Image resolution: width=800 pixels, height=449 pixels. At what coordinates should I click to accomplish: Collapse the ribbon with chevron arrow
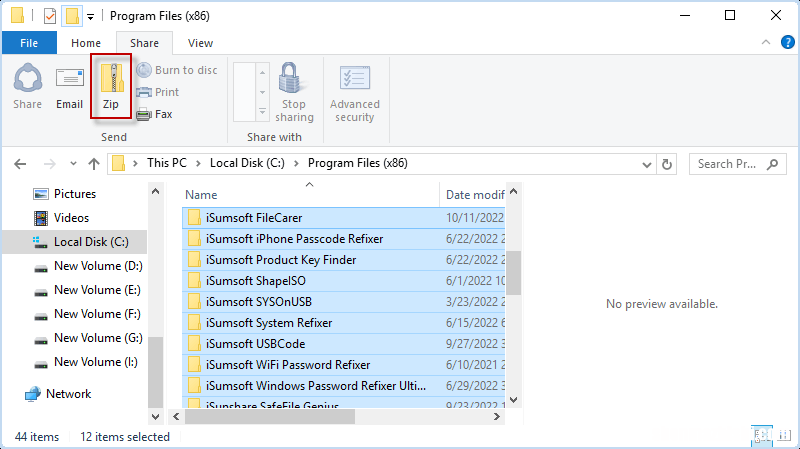click(x=766, y=43)
